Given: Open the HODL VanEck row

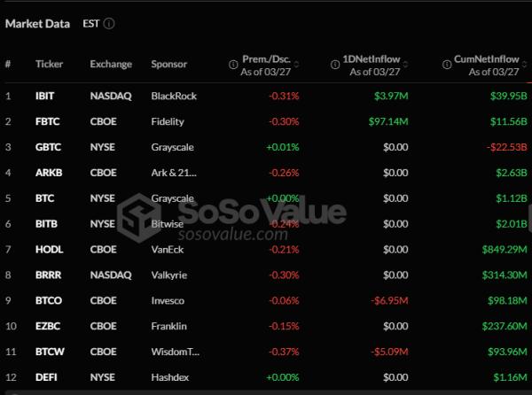Looking at the screenshot, I should pyautogui.click(x=48, y=250).
